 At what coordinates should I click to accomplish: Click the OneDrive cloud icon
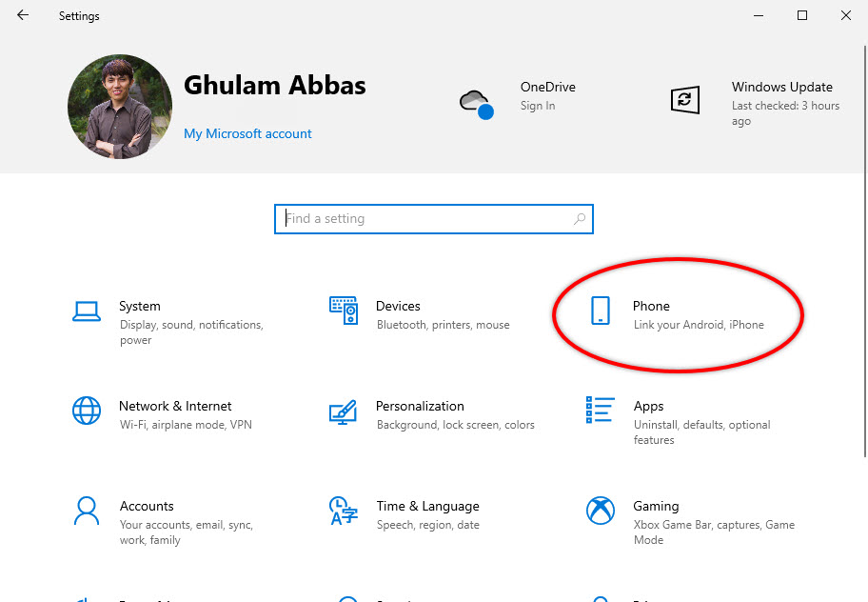[x=477, y=104]
